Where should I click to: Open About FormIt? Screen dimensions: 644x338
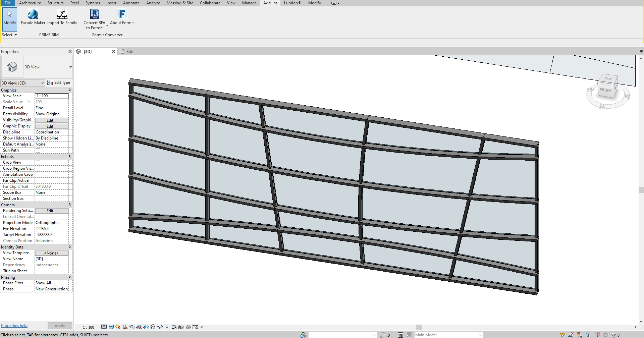(122, 17)
